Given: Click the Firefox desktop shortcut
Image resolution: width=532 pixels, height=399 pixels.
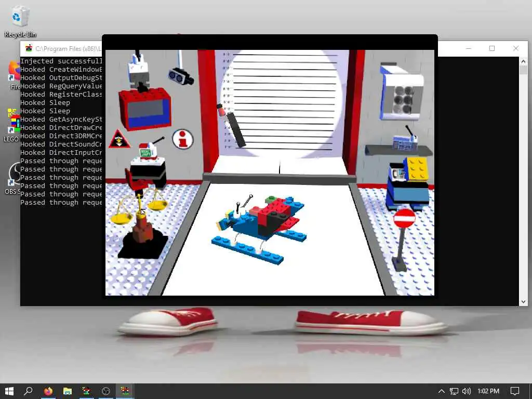Looking at the screenshot, I should point(14,75).
